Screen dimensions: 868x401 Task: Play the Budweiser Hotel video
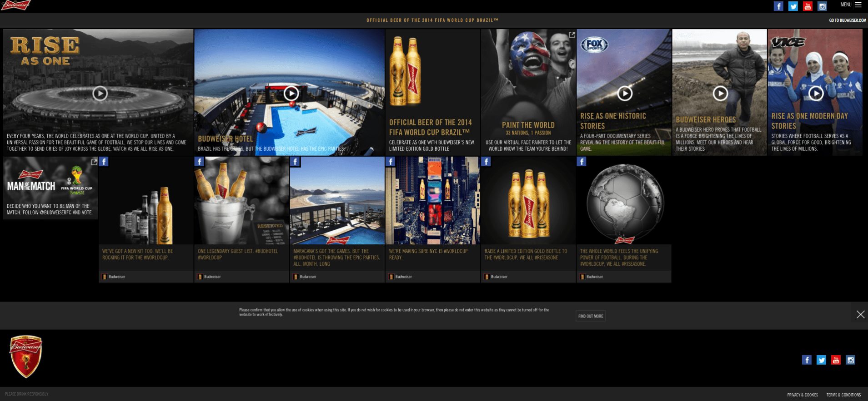[x=291, y=94]
